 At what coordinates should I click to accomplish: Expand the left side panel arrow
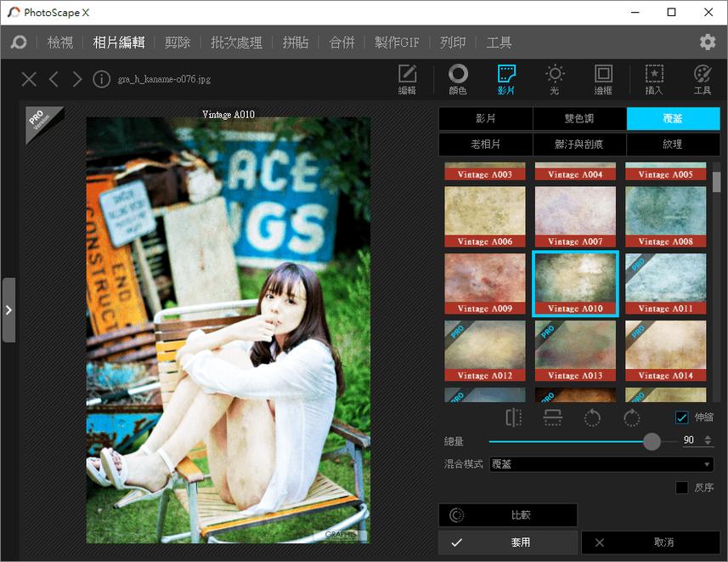[x=8, y=310]
